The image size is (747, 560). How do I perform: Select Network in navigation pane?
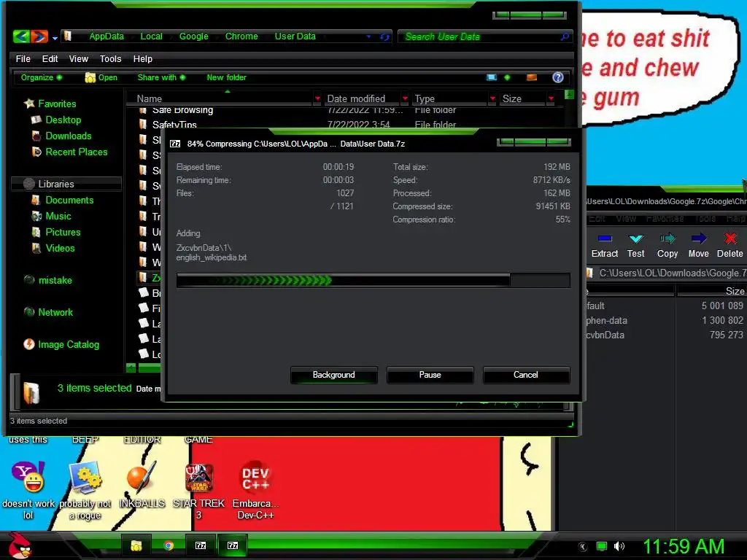[x=55, y=312]
